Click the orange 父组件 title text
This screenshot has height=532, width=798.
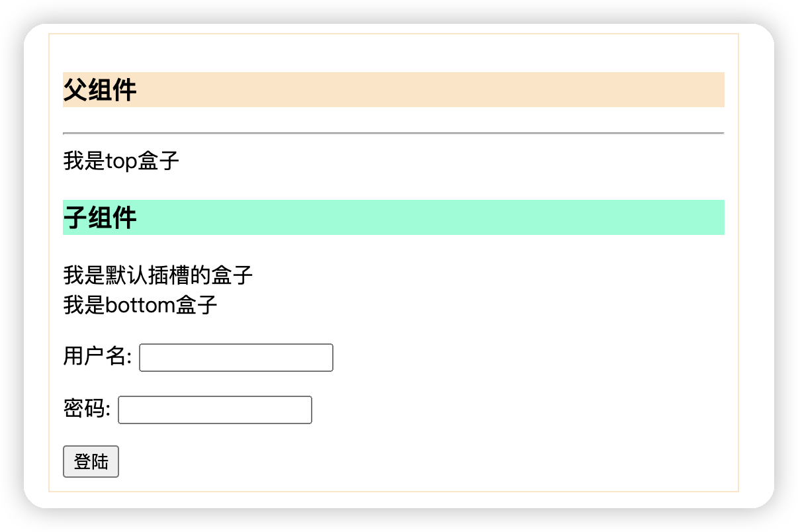(x=99, y=89)
